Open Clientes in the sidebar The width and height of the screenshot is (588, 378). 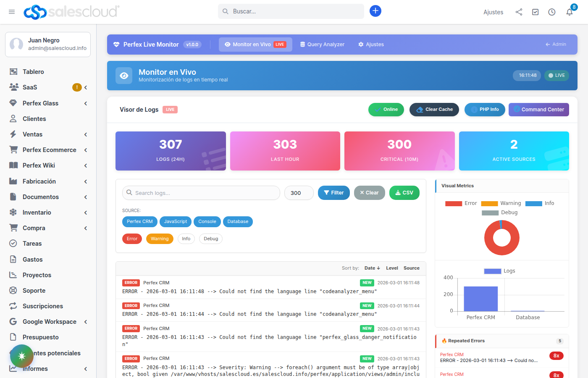tap(34, 119)
